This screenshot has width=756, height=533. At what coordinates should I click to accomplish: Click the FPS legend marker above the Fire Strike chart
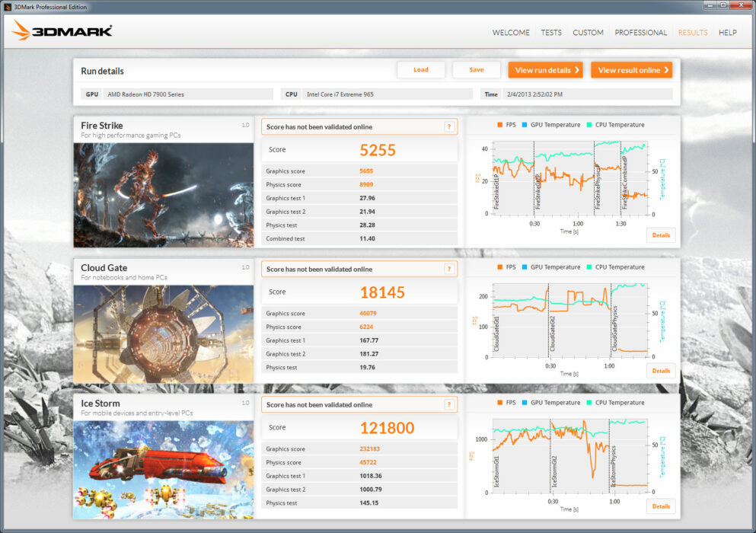coord(499,124)
